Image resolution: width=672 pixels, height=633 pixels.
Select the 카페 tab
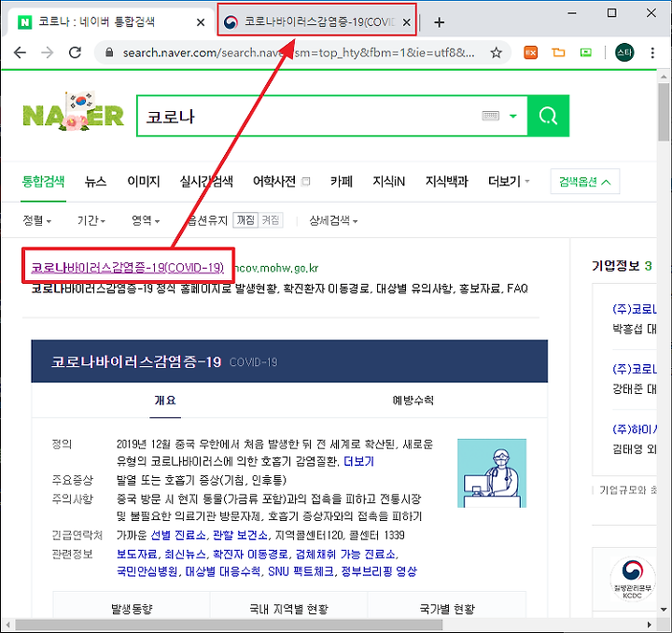point(342,182)
